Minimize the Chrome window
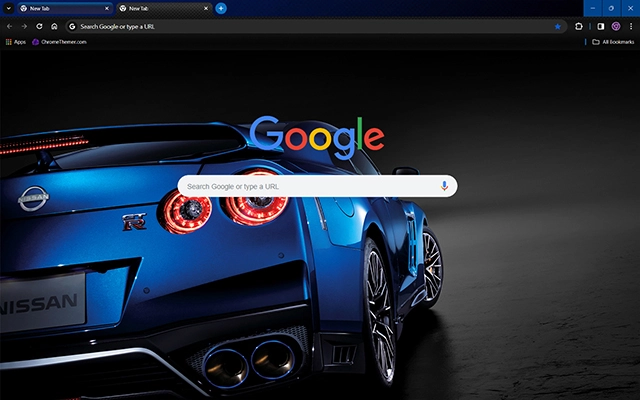Viewport: 640px width, 400px height. (593, 8)
